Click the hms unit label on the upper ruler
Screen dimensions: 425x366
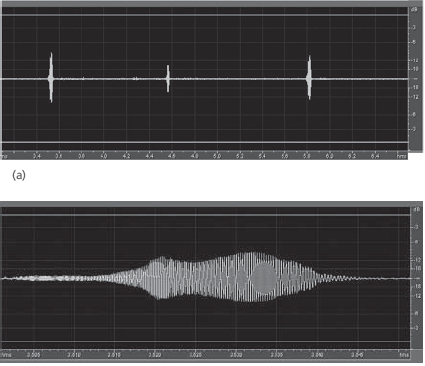401,156
